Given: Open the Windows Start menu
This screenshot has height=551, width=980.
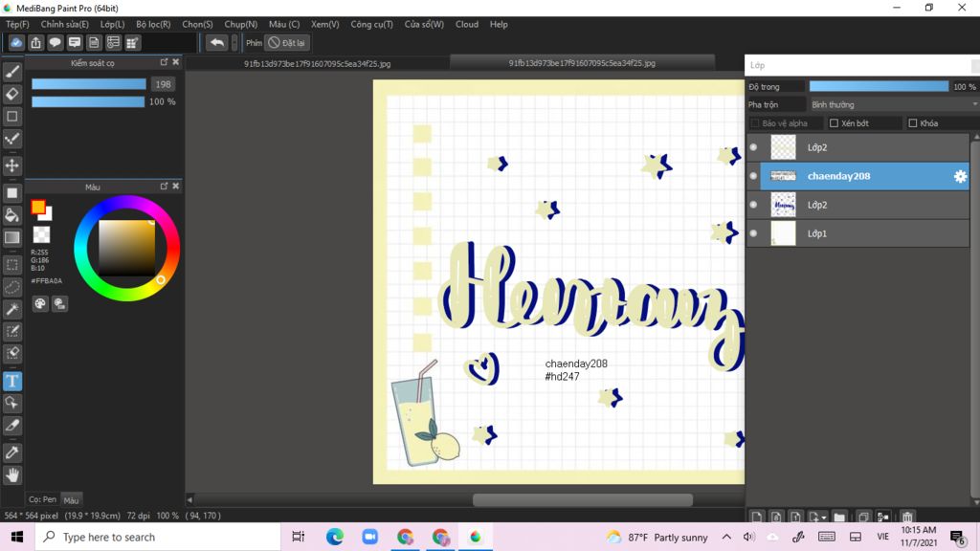Looking at the screenshot, I should 17,537.
